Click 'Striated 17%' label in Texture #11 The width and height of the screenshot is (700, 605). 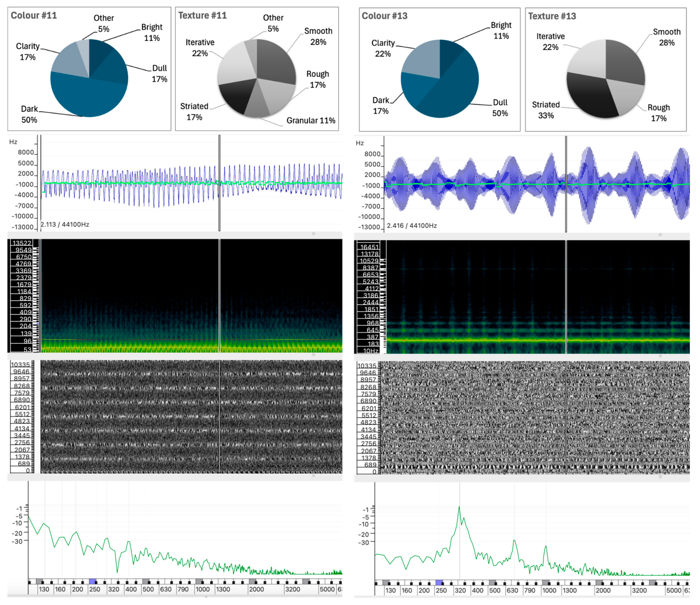pyautogui.click(x=194, y=112)
